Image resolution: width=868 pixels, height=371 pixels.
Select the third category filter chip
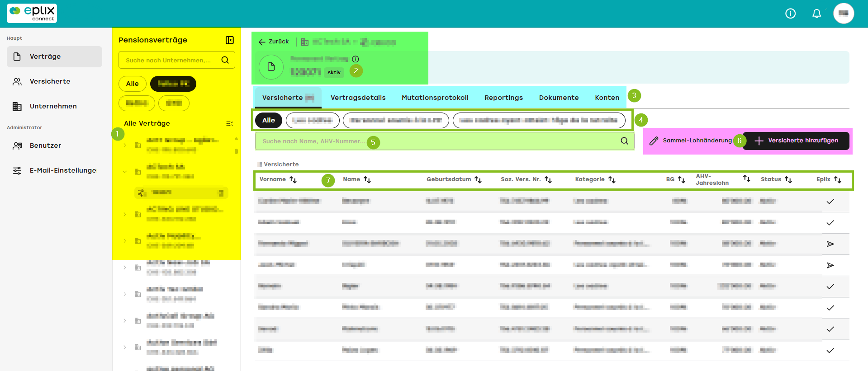pos(396,120)
